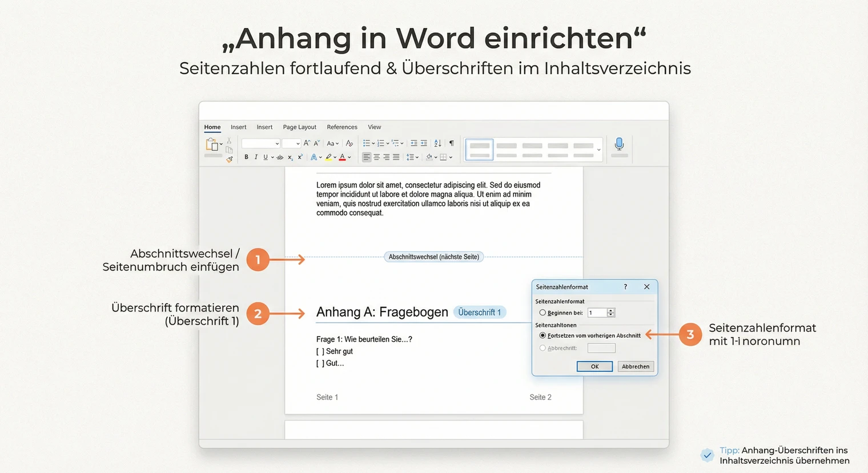Toggle bold formatting in the ribbon
This screenshot has height=473, width=868.
(x=246, y=156)
